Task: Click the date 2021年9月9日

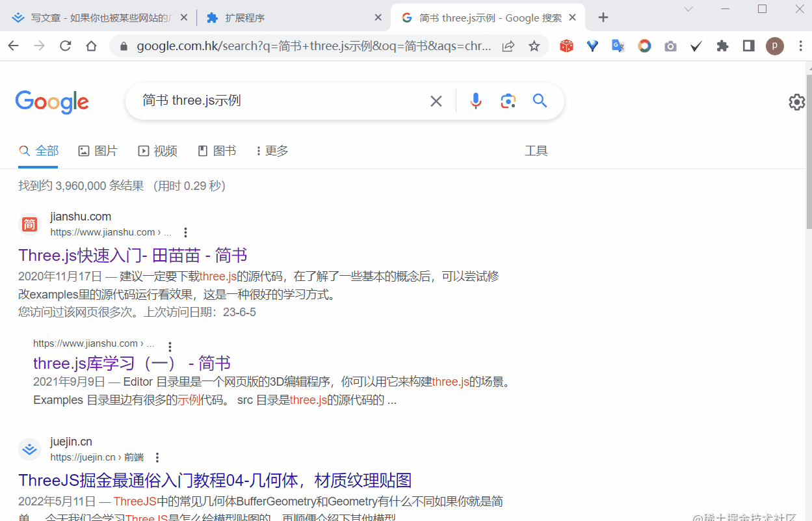Action: coord(69,382)
